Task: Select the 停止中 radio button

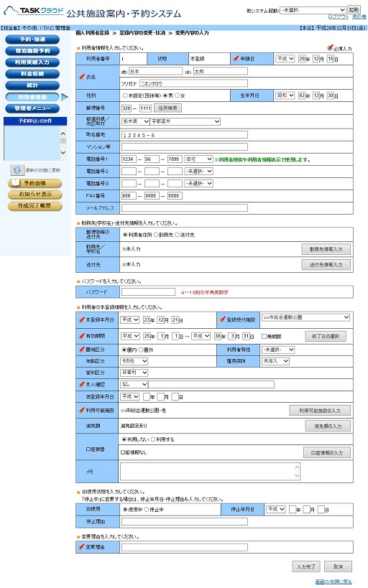Action: (x=147, y=510)
